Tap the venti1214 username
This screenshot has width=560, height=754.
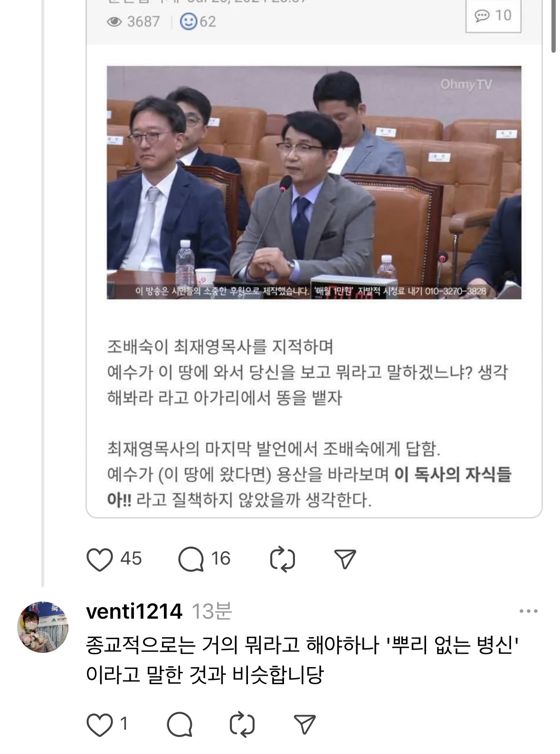(134, 611)
